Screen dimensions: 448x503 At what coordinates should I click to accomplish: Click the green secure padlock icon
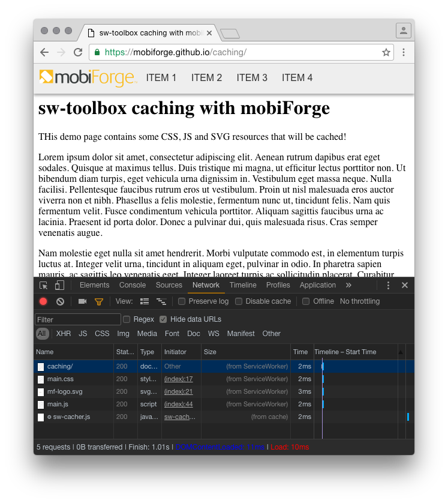[x=97, y=52]
